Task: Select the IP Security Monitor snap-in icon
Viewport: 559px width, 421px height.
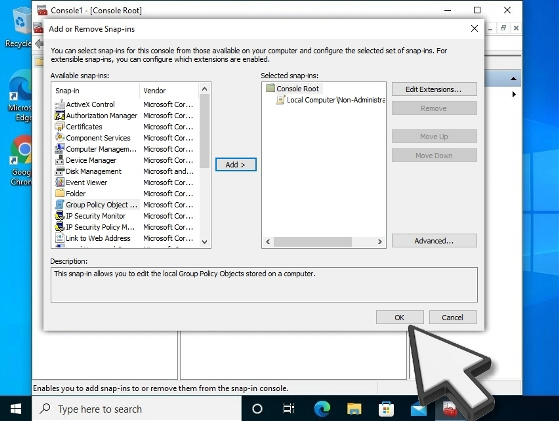Action: [x=60, y=216]
